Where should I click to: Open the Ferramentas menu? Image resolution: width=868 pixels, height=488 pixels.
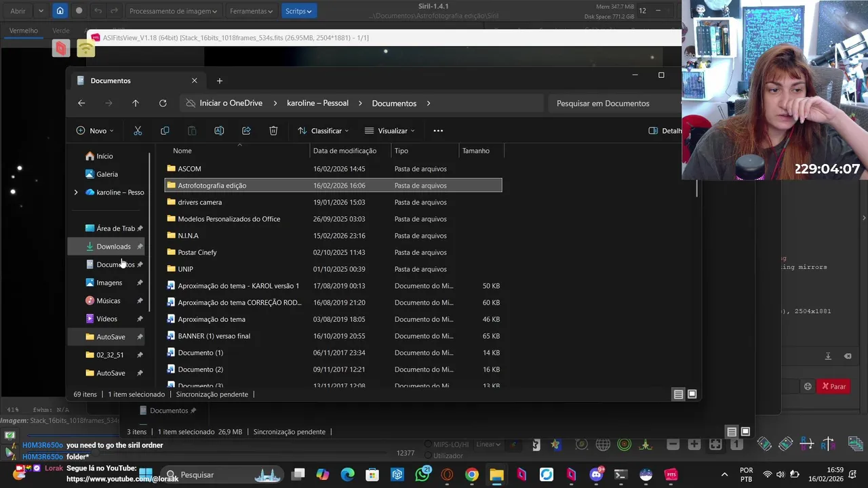(x=251, y=11)
